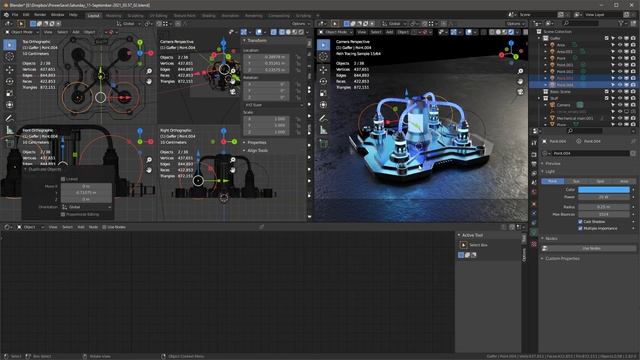
Task: Set light type to Spot
Action: coord(600,181)
